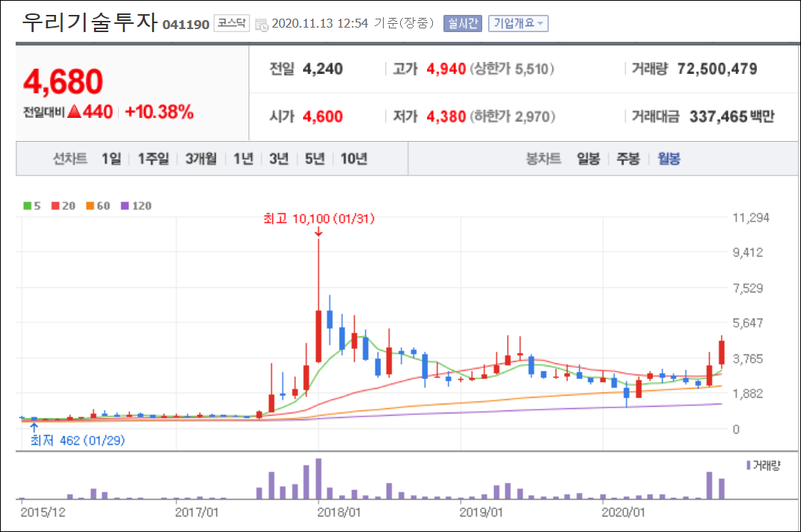
Task: Click the tallest volume bar near 2018/01
Action: tap(319, 479)
